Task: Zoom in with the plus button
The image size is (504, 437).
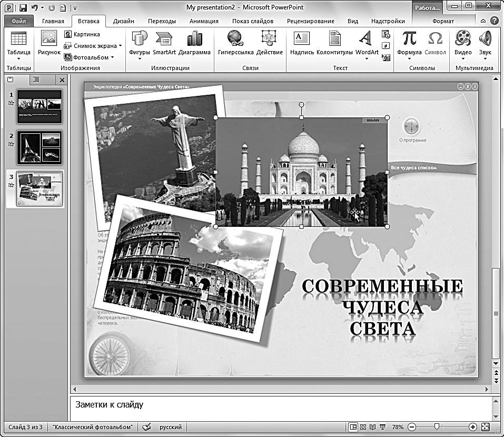Action: pos(472,427)
